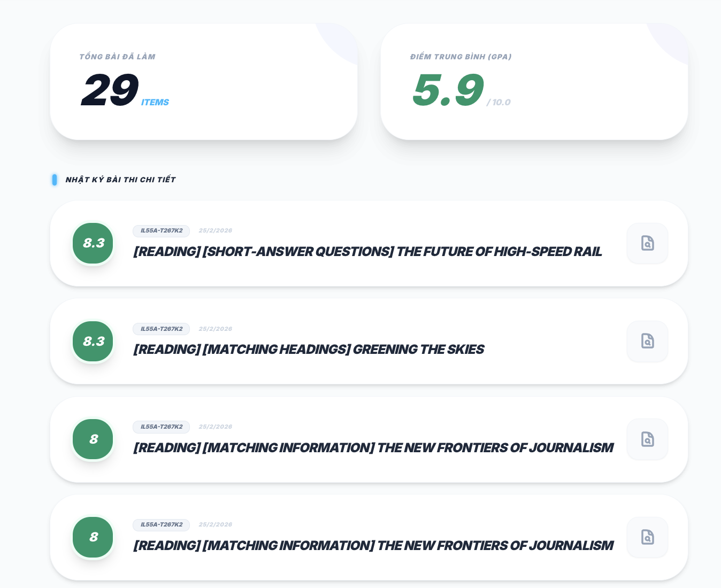Open bottom New Frontiers of Journalism title
Screen dimensions: 721x588
(373, 546)
